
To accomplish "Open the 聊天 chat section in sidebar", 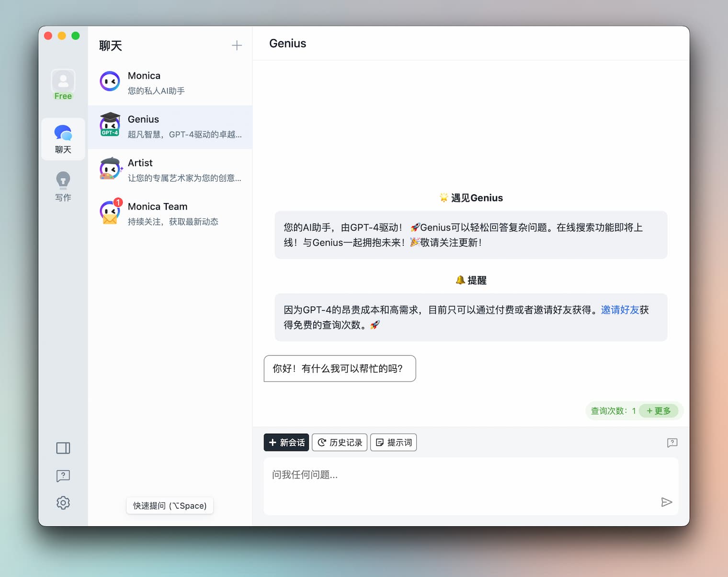I will coord(63,139).
